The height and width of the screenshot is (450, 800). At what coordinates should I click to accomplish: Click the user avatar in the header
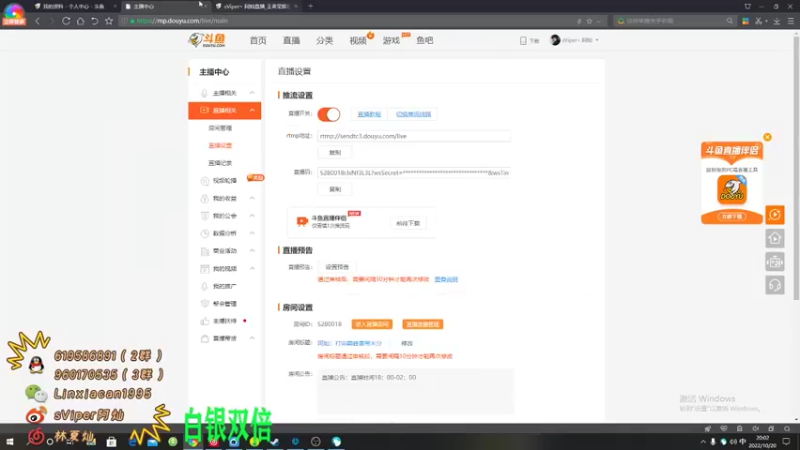(555, 40)
